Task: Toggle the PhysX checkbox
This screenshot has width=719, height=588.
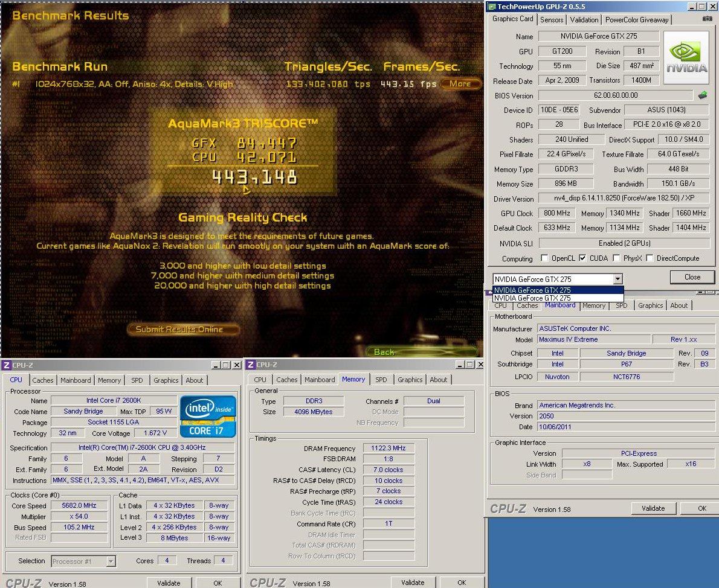Action: point(616,258)
